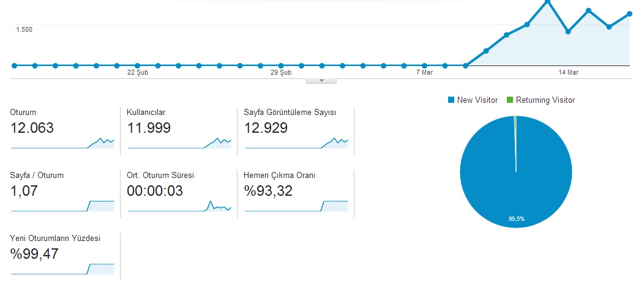Select the Sayfa / Oturum value 1,07

[x=24, y=191]
